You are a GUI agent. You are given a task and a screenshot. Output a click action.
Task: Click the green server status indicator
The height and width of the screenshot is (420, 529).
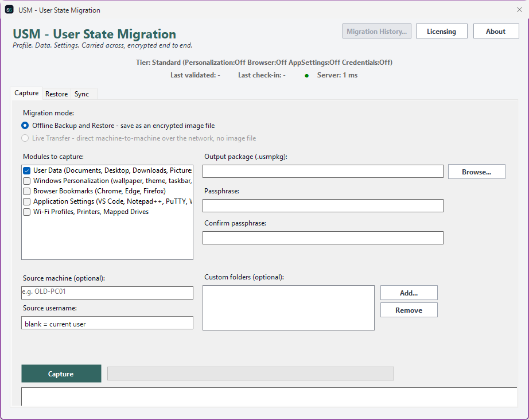pyautogui.click(x=307, y=76)
